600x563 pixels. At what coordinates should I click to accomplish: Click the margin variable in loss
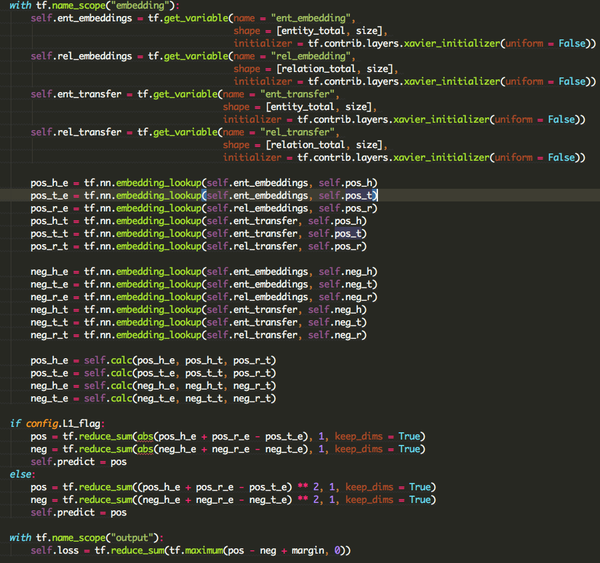coord(308,550)
